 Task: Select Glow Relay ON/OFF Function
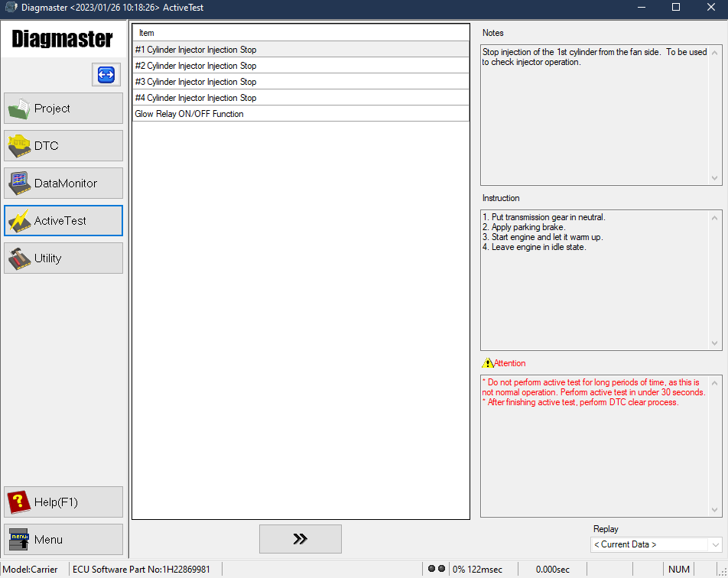pyautogui.click(x=301, y=114)
